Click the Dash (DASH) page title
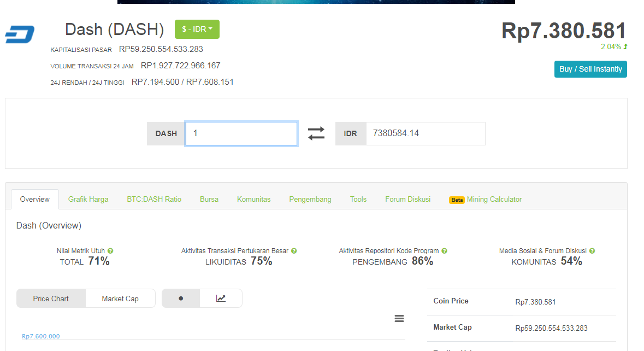 (x=115, y=30)
